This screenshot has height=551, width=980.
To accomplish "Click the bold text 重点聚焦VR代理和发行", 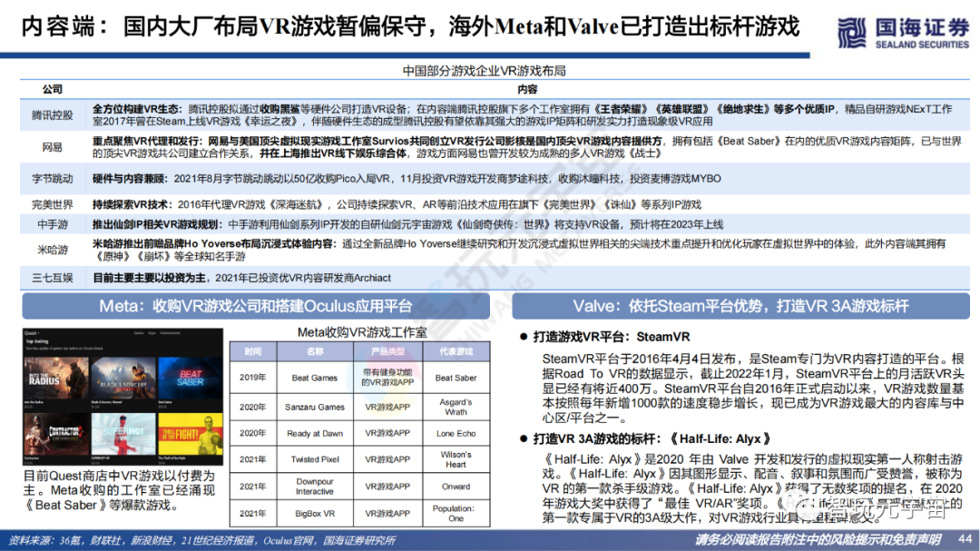I will coord(146,142).
